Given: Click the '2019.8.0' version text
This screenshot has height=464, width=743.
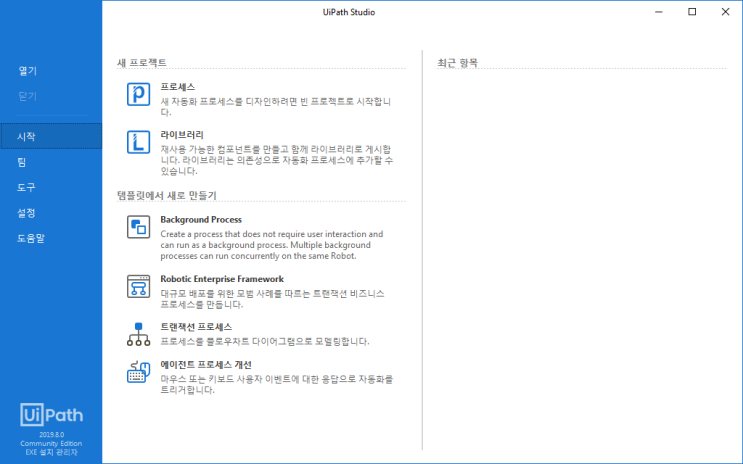Looking at the screenshot, I should (x=51, y=435).
